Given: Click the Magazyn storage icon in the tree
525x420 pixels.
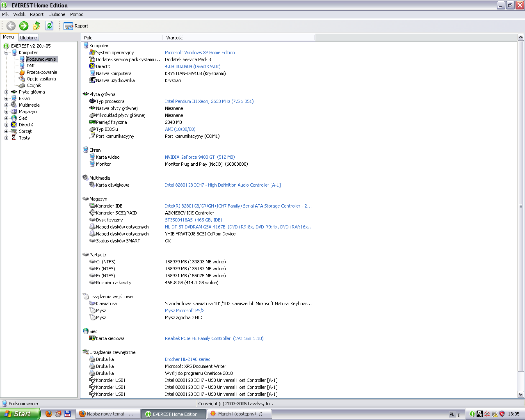Looking at the screenshot, I should tap(14, 112).
